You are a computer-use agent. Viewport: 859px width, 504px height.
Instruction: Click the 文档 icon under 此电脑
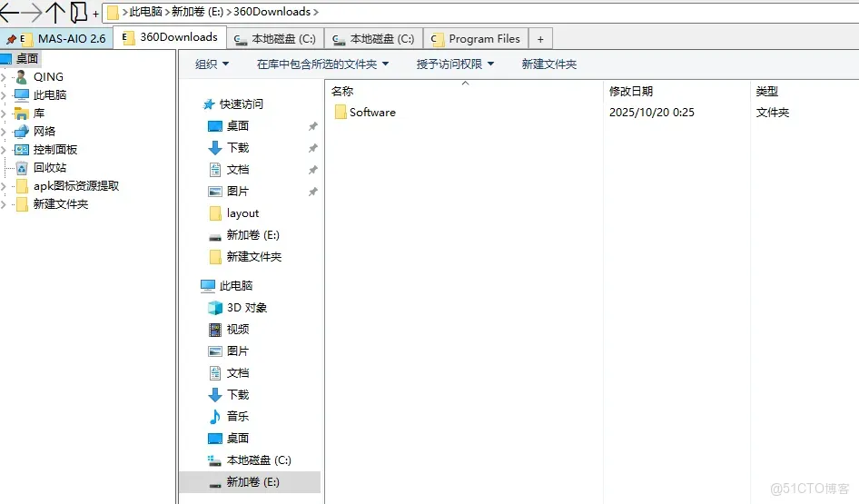(215, 373)
